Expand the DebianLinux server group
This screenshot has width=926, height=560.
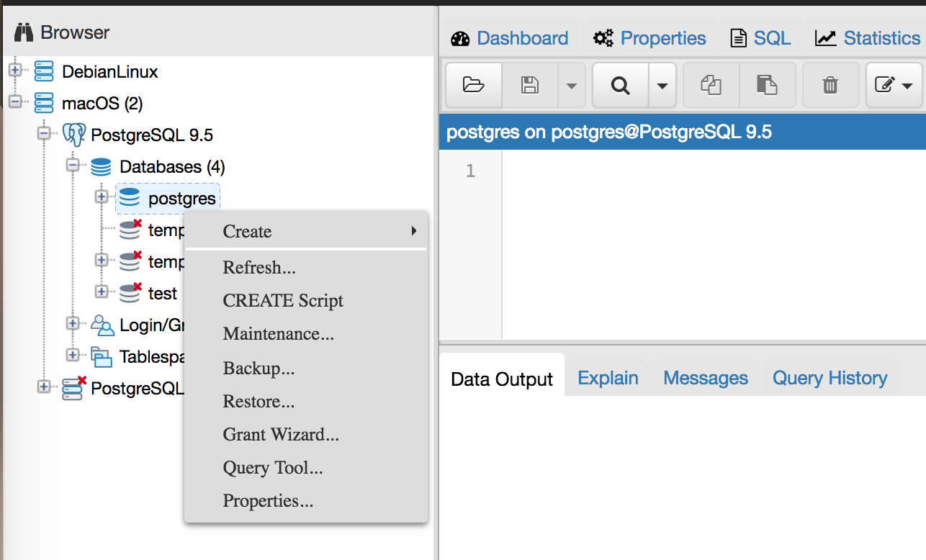[15, 71]
